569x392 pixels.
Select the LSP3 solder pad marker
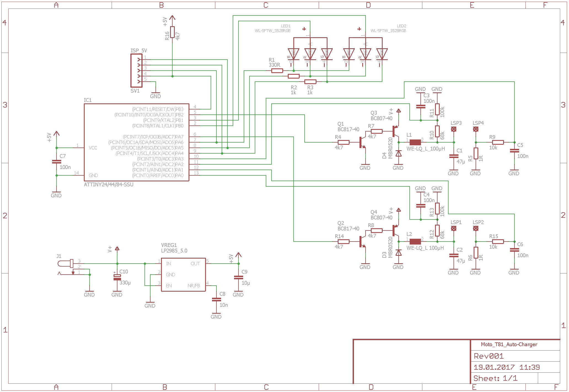click(x=453, y=129)
